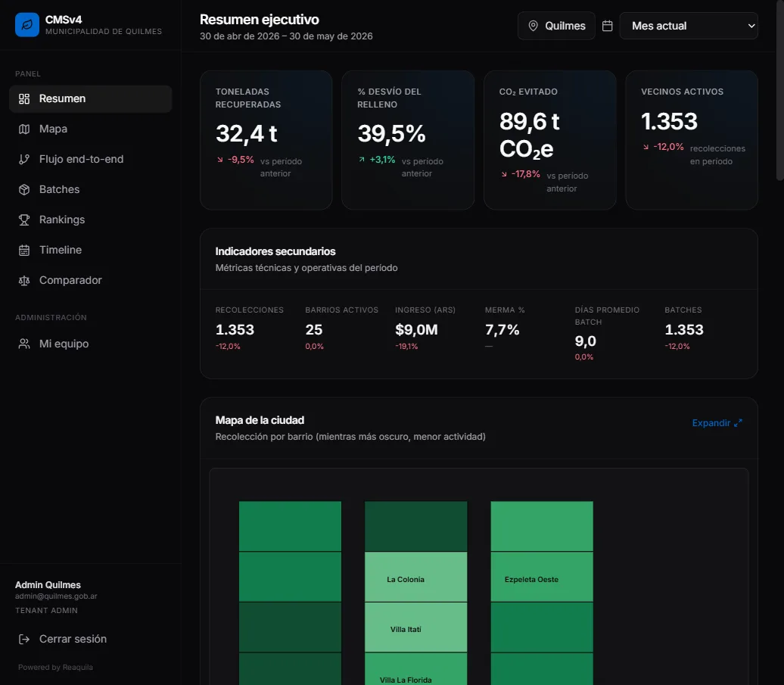Click the Flujo end-to-end branch icon
The width and height of the screenshot is (784, 685).
coord(24,160)
